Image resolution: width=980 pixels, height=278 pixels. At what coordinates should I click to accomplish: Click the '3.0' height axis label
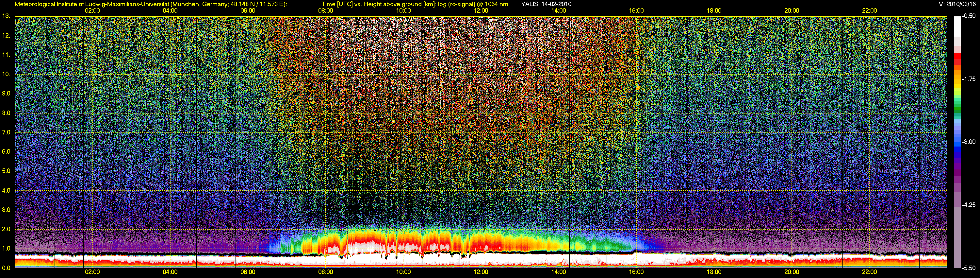(6, 210)
